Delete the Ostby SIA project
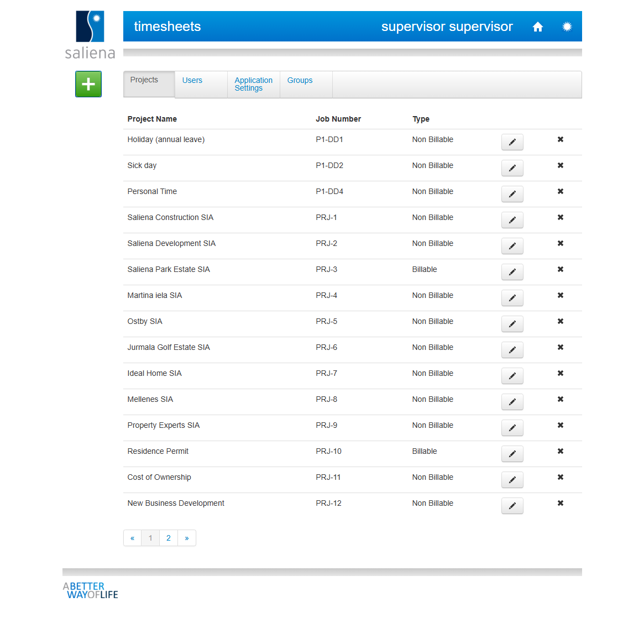644x644 pixels. [x=560, y=321]
